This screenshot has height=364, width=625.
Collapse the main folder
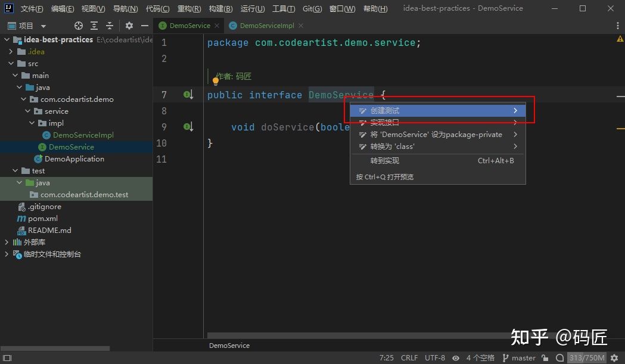15,75
